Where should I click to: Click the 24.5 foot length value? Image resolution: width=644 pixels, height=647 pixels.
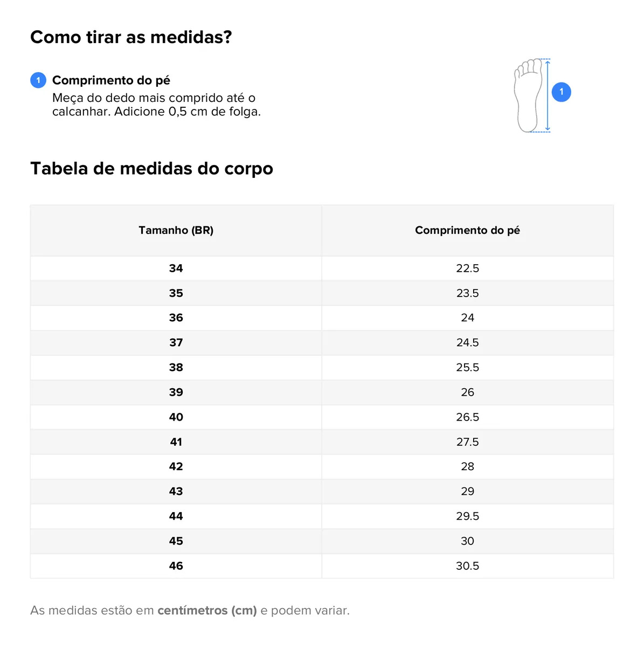click(x=467, y=342)
